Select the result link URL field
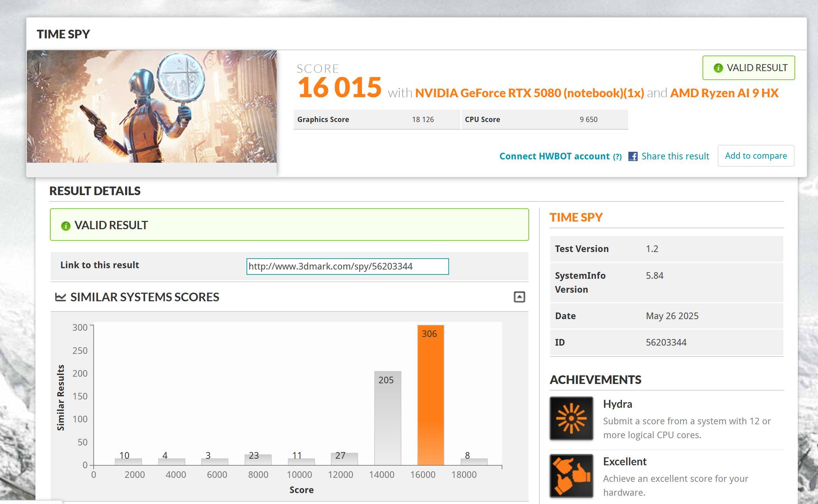 [x=347, y=266]
